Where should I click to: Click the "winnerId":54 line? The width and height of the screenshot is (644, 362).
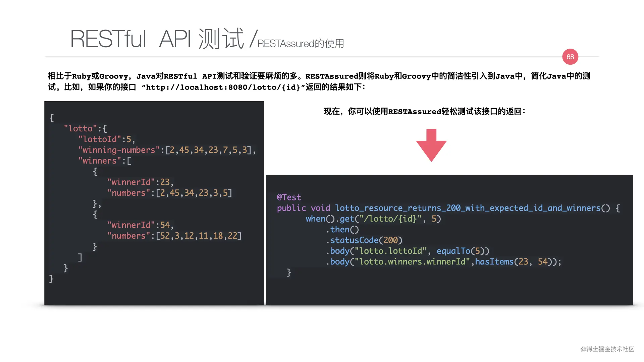pyautogui.click(x=141, y=225)
